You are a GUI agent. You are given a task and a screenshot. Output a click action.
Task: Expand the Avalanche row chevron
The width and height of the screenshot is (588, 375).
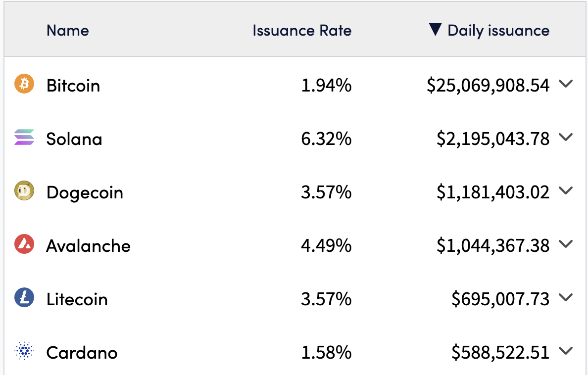click(565, 244)
